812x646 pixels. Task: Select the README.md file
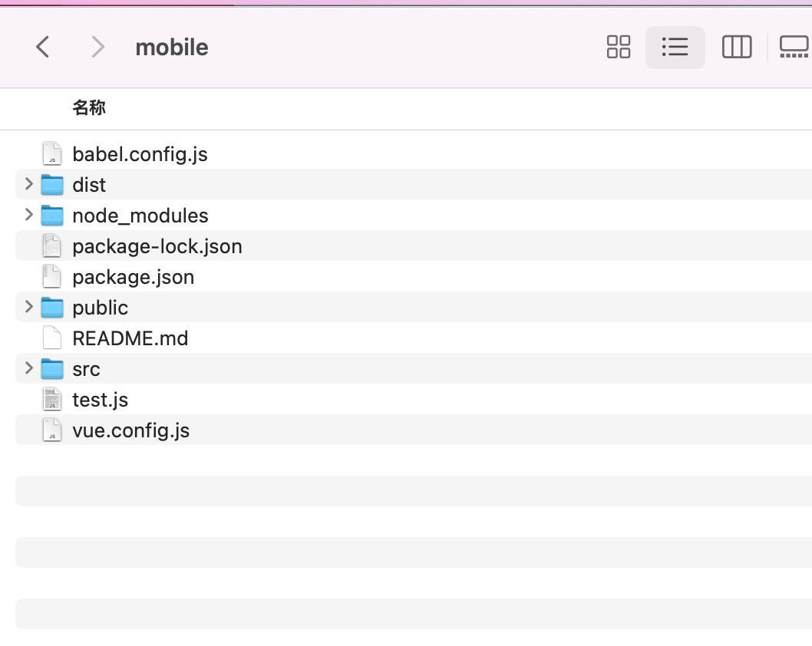coord(130,338)
